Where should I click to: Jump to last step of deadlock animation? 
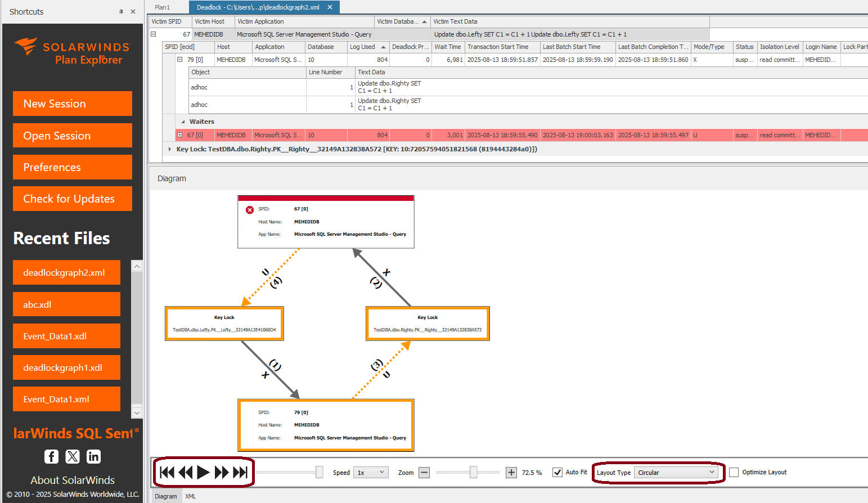(240, 473)
